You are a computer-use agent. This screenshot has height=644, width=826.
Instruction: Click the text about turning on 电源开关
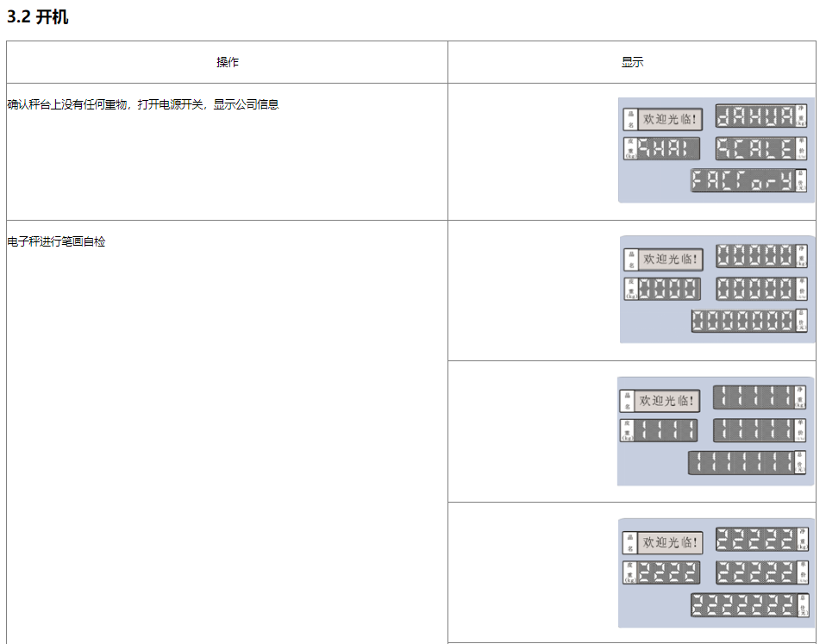click(x=143, y=104)
